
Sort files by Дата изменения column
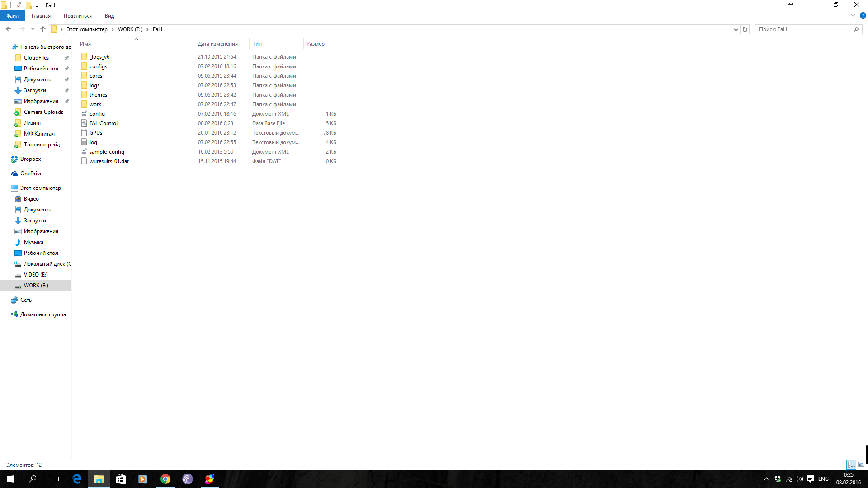217,44
